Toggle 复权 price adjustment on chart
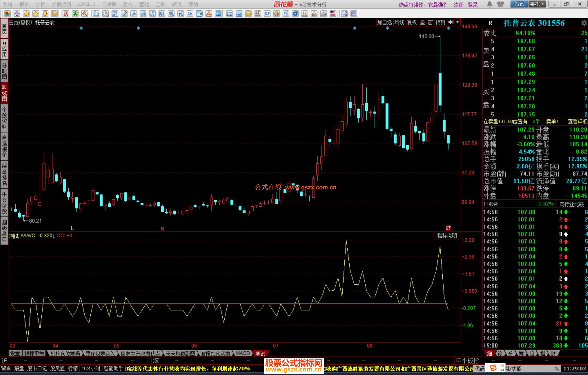 point(412,22)
